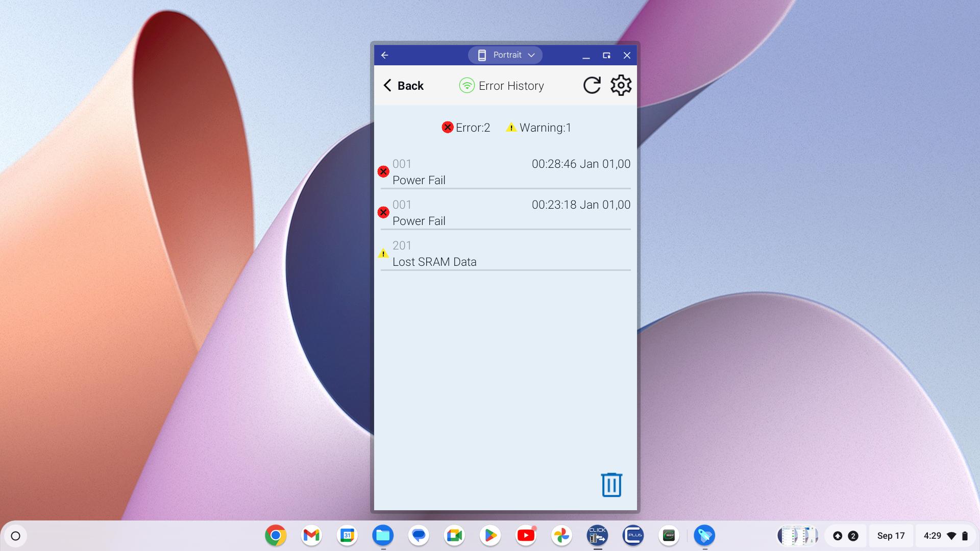Click the Error History title text
980x551 pixels.
[511, 86]
